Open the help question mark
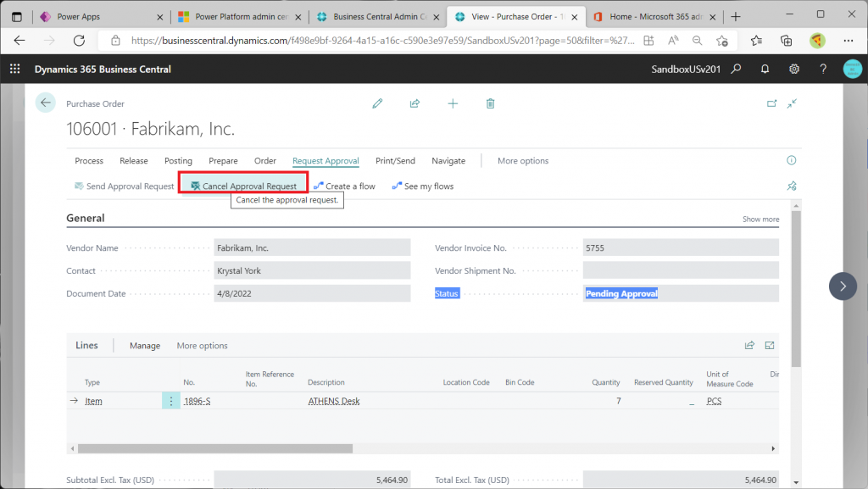The width and height of the screenshot is (868, 489). pos(823,69)
